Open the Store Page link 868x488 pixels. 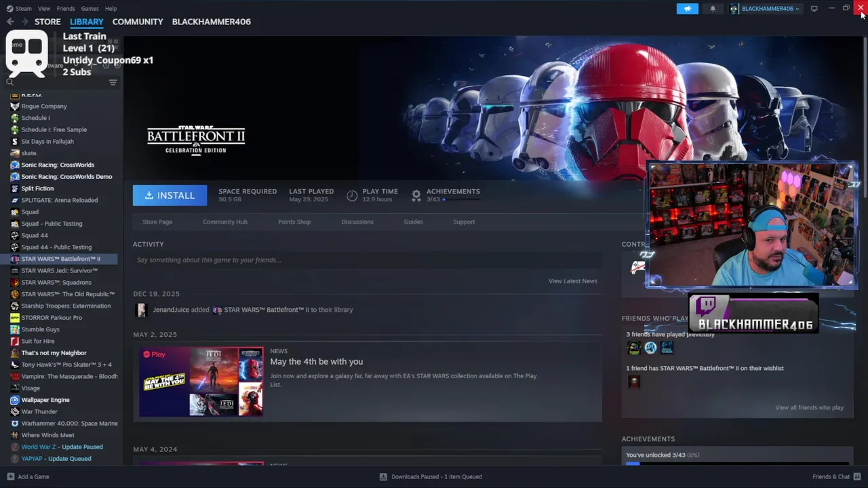tap(157, 222)
